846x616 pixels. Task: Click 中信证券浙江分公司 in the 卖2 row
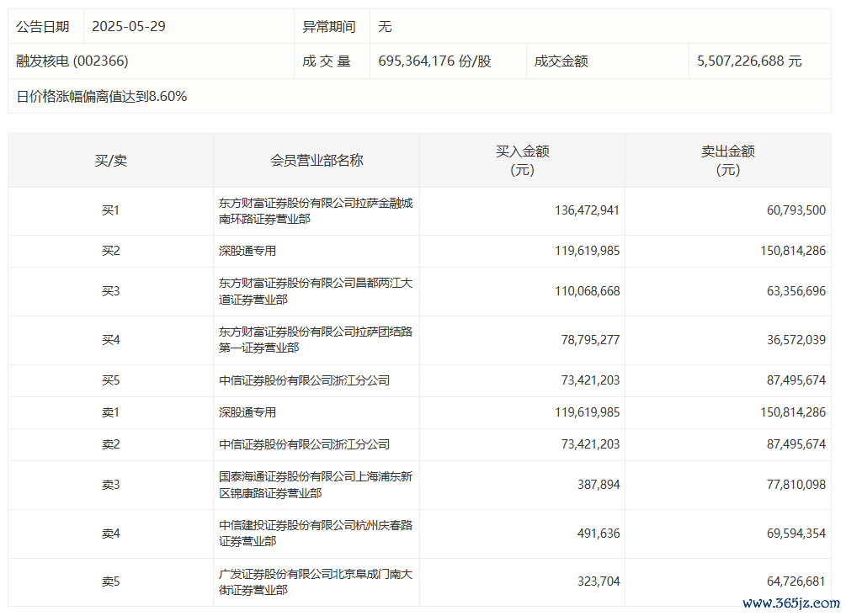(x=304, y=444)
